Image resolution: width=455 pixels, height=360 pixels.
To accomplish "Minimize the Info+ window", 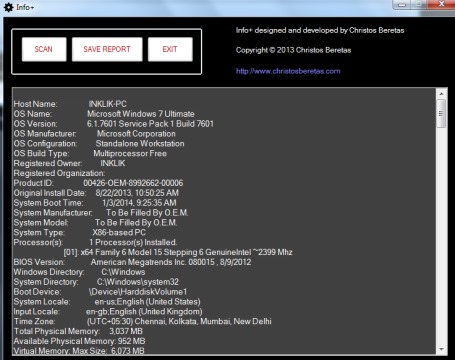I will coord(402,5).
